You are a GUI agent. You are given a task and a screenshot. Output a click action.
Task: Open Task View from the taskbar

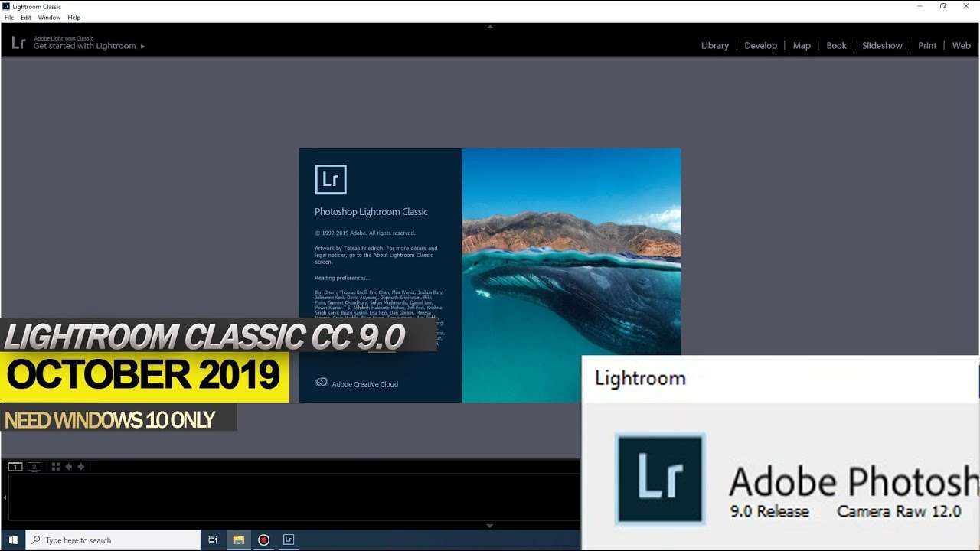213,540
